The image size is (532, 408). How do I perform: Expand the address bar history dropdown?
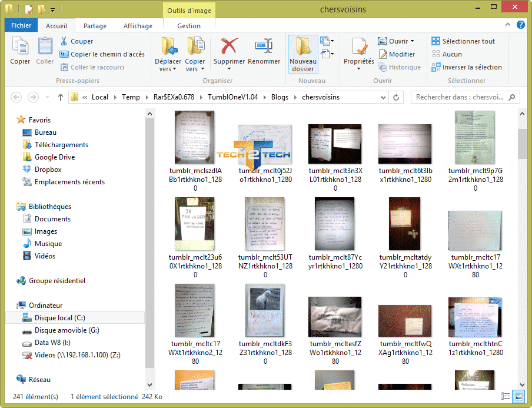383,97
